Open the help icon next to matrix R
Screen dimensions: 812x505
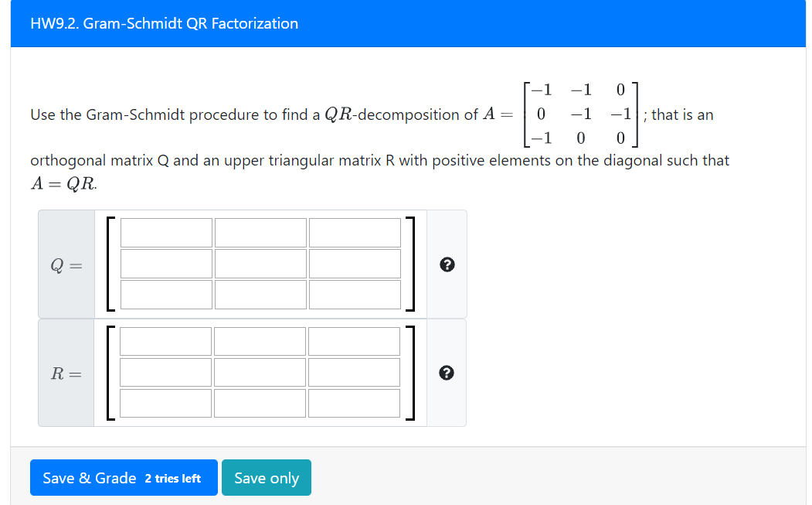point(447,372)
